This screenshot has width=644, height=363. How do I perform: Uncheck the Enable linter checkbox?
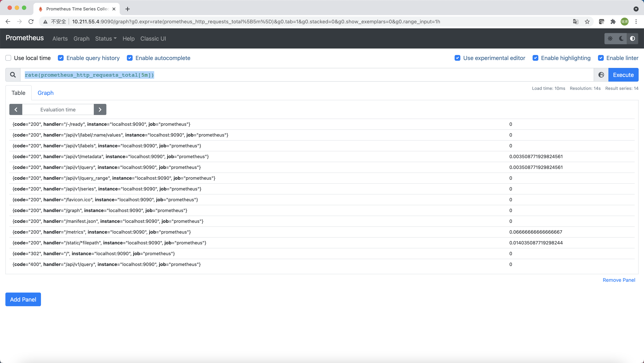(601, 58)
